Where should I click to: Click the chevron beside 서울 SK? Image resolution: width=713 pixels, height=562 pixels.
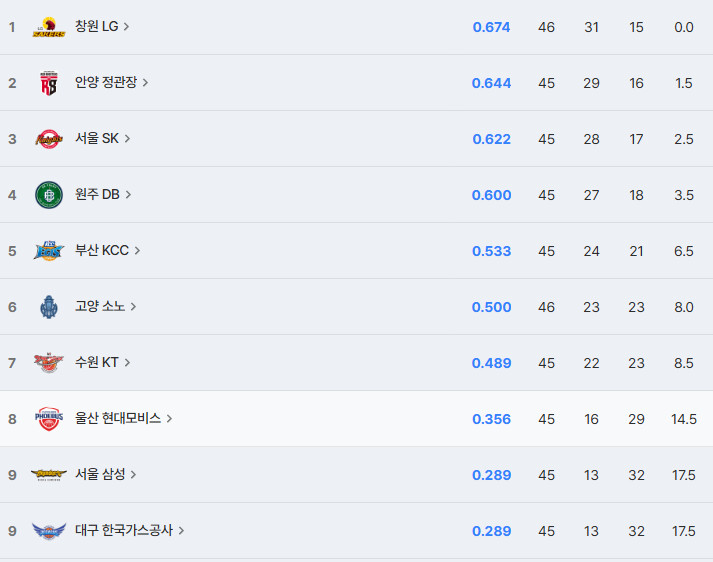click(x=127, y=139)
